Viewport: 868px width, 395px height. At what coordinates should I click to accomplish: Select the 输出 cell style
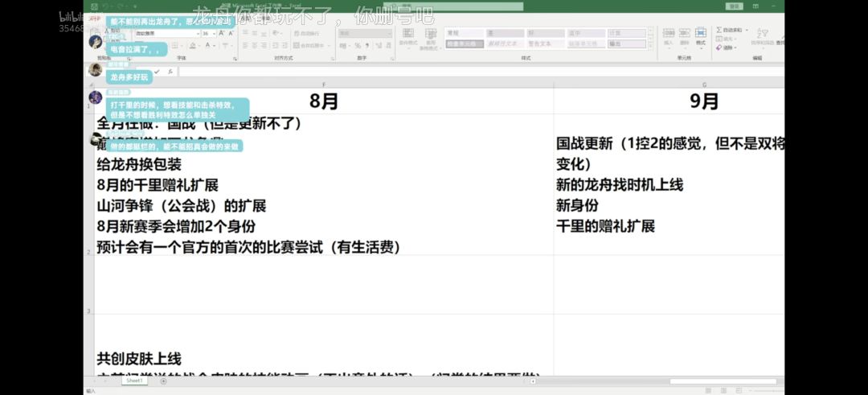click(627, 43)
